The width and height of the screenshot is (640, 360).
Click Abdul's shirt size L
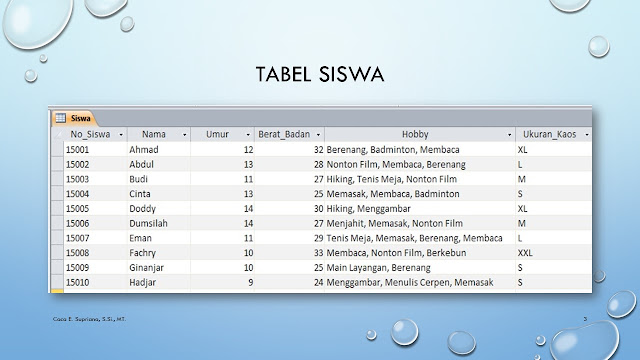coord(554,164)
